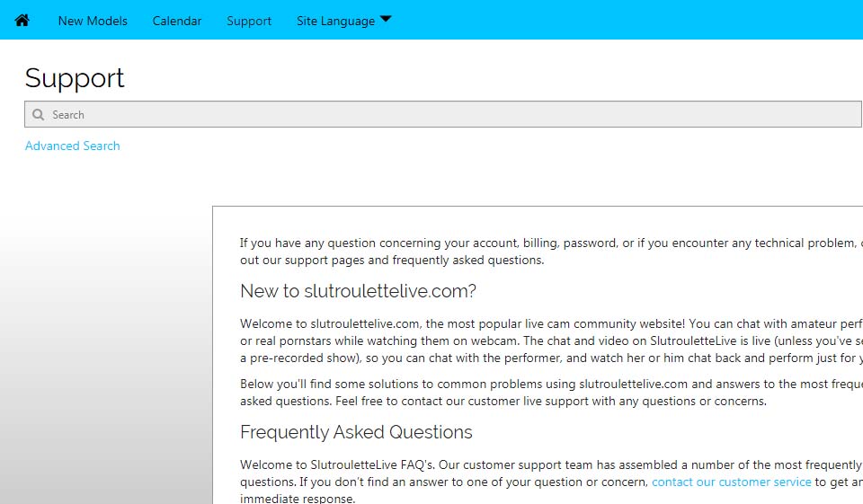Screen dimensions: 863x504
Task: Click the 'Welcome to SlutrouletteLive FAQ's' paragraph
Action: 449,473
